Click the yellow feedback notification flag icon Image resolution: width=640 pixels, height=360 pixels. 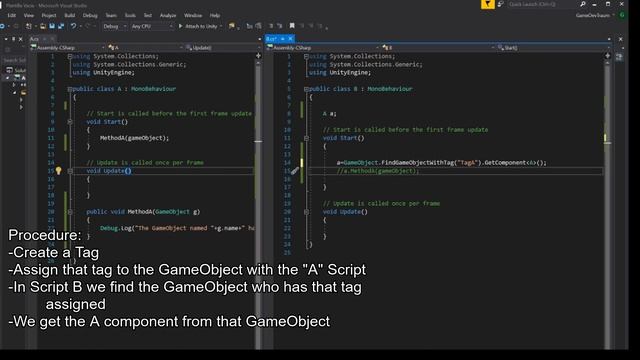tap(487, 4)
